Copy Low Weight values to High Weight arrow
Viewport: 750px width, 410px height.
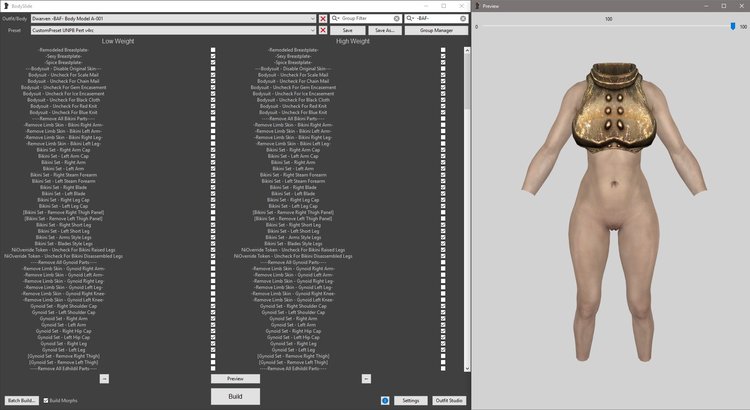[104, 379]
